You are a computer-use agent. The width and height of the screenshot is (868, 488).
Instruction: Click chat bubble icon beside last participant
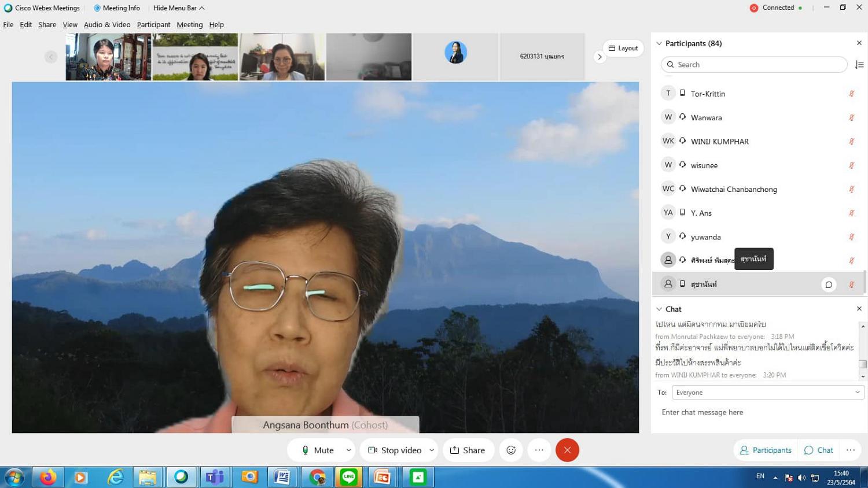click(829, 284)
